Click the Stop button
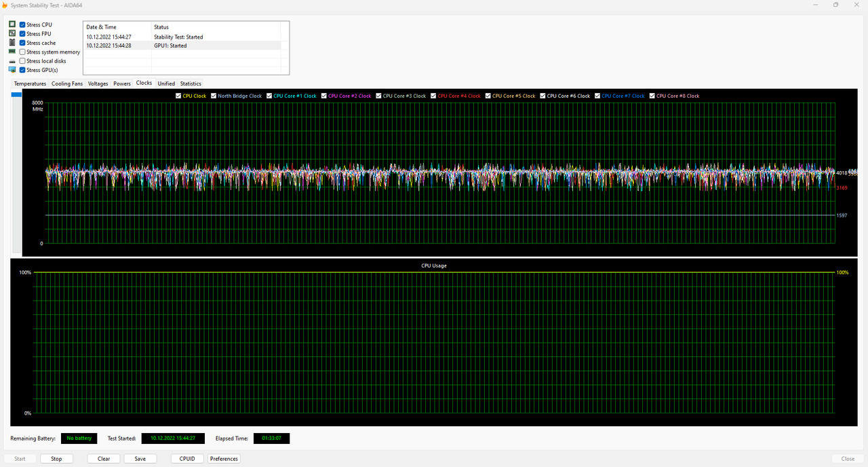Image resolution: width=868 pixels, height=467 pixels. click(56, 459)
